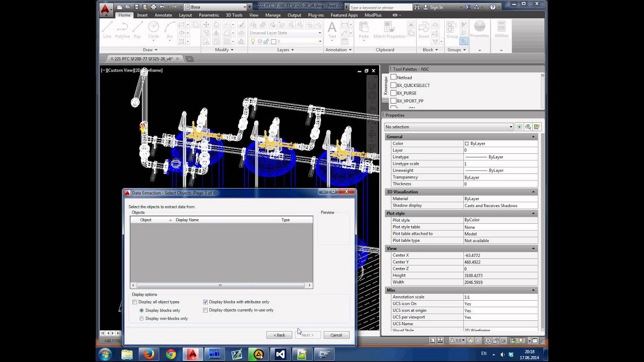Open the Match Properties tool
This screenshot has height=362, width=644.
pos(389,30)
